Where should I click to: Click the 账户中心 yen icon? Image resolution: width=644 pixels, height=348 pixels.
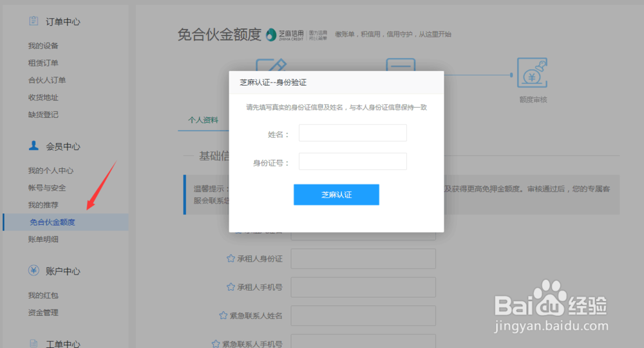(x=33, y=271)
